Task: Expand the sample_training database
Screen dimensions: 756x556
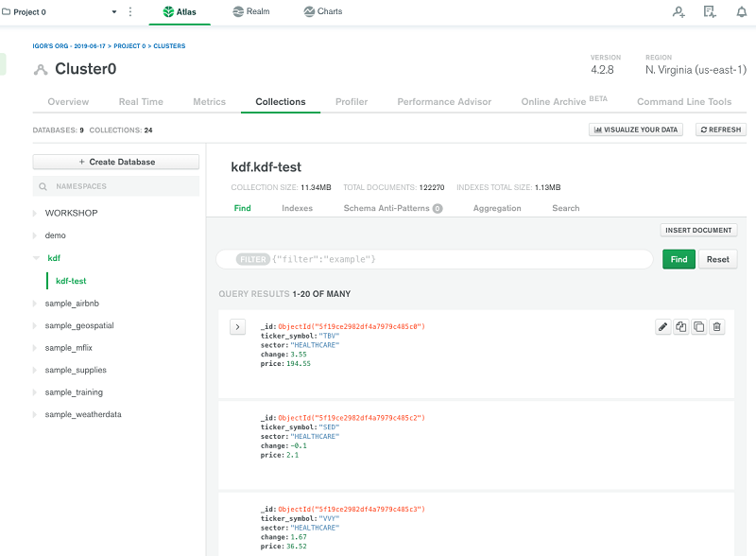Action: click(35, 392)
